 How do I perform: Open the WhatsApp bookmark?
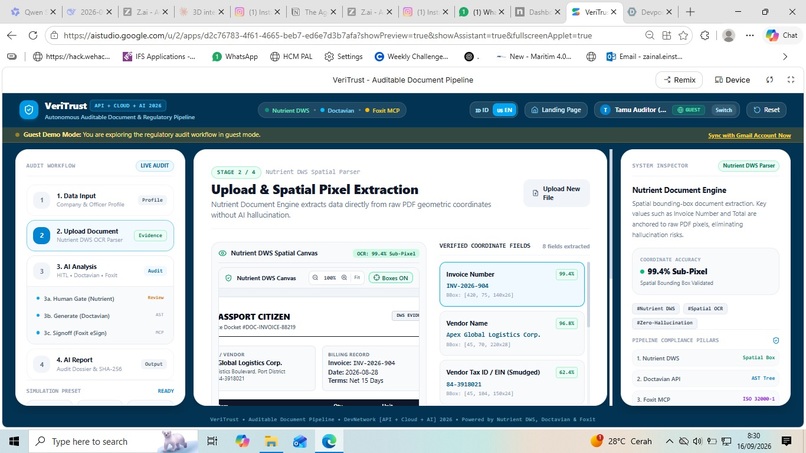coord(235,57)
